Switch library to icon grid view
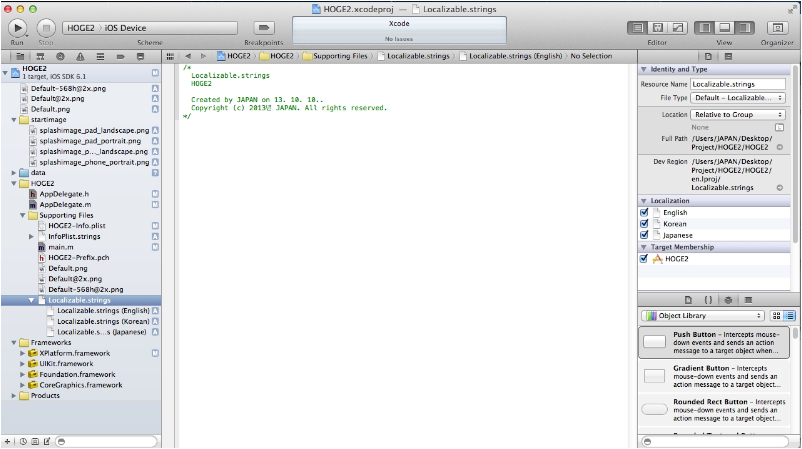Screen dimensions: 802x449 click(776, 316)
